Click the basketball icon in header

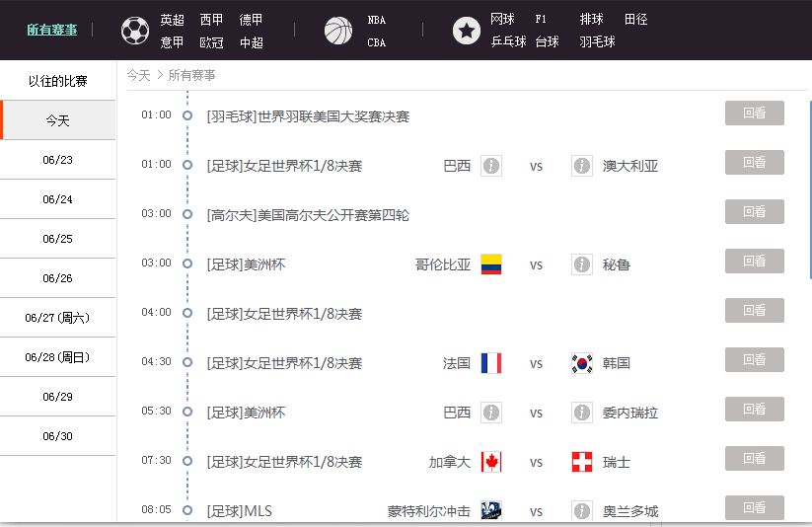[338, 31]
